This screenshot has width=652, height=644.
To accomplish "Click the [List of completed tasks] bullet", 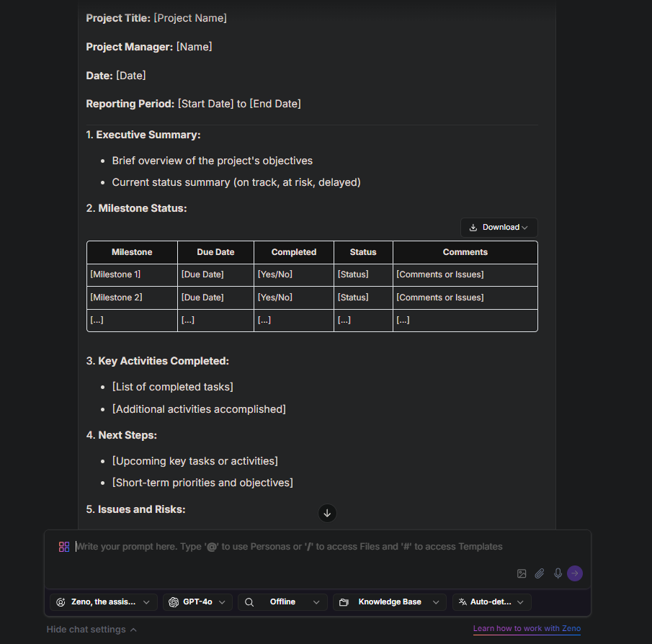I will point(173,387).
